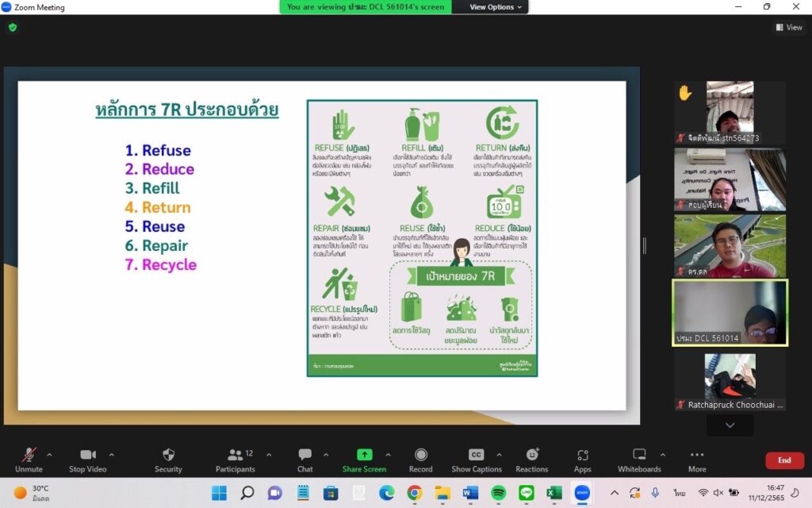Screen dimensions: 812x508
Task: Select Ratchapruck Choochuai video thumbnail
Action: 730,382
